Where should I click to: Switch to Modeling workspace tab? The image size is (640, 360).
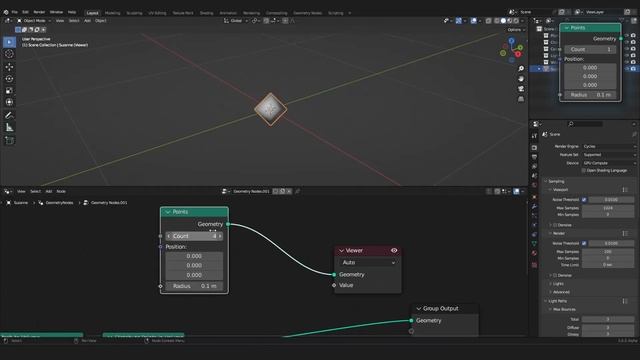tap(113, 13)
